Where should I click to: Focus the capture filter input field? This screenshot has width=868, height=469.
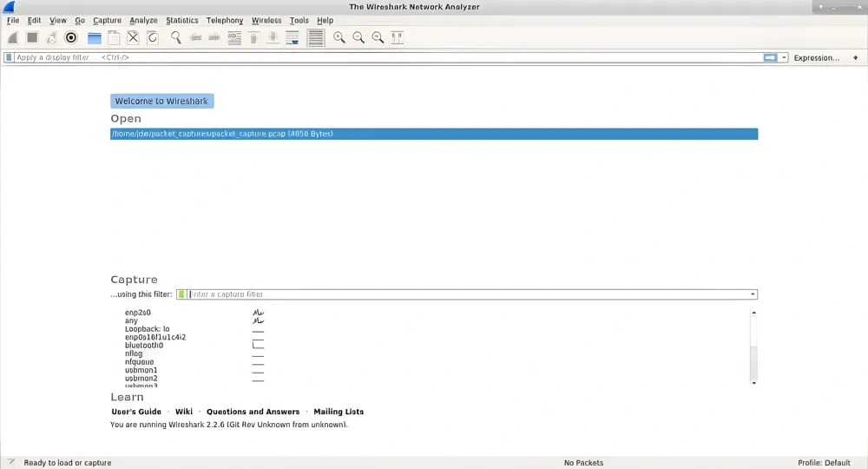click(468, 294)
